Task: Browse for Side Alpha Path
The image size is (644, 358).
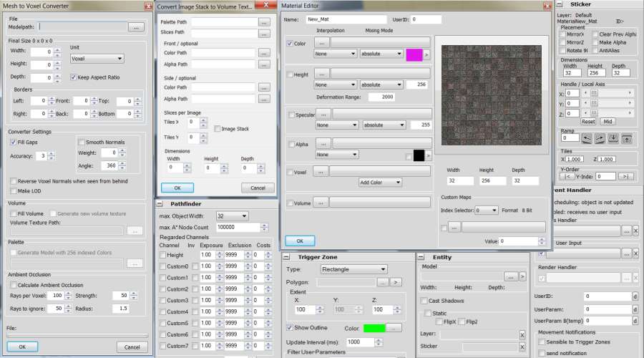Action: click(264, 99)
